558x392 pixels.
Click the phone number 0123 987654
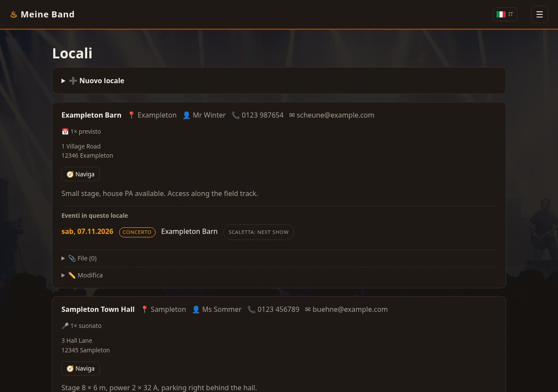[262, 115]
